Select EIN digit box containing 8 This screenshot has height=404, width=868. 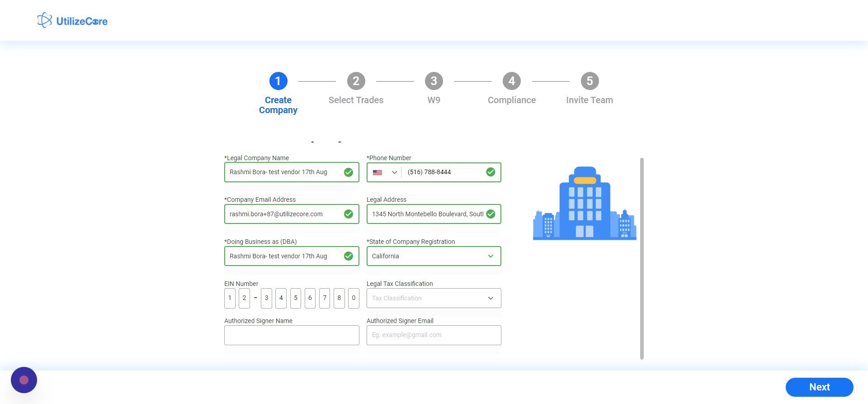click(339, 298)
